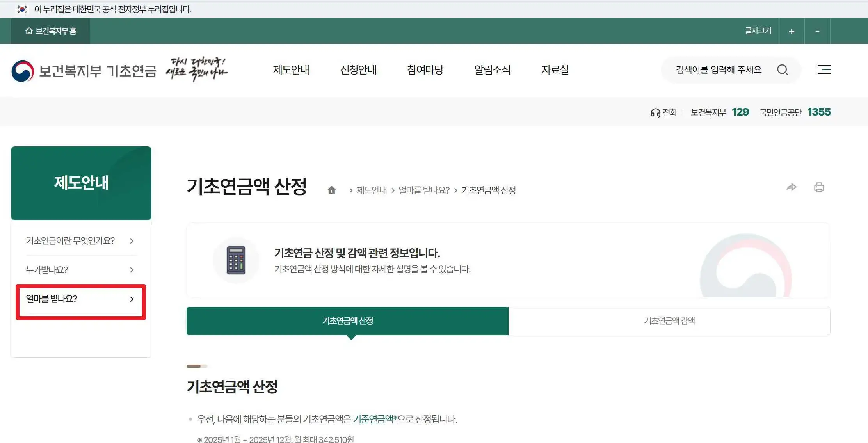Click the 보건복지부 기초연금 logo
The width and height of the screenshot is (868, 443).
pyautogui.click(x=84, y=71)
